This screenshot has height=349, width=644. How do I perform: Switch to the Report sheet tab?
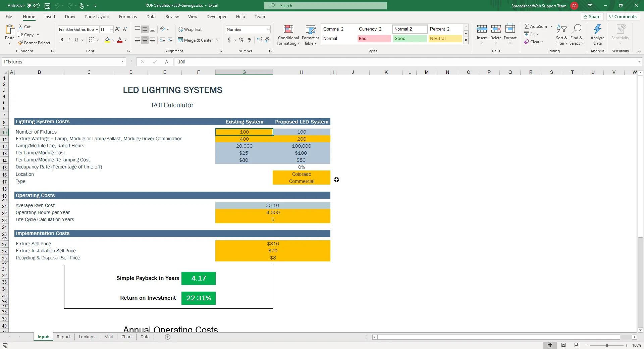pyautogui.click(x=63, y=337)
